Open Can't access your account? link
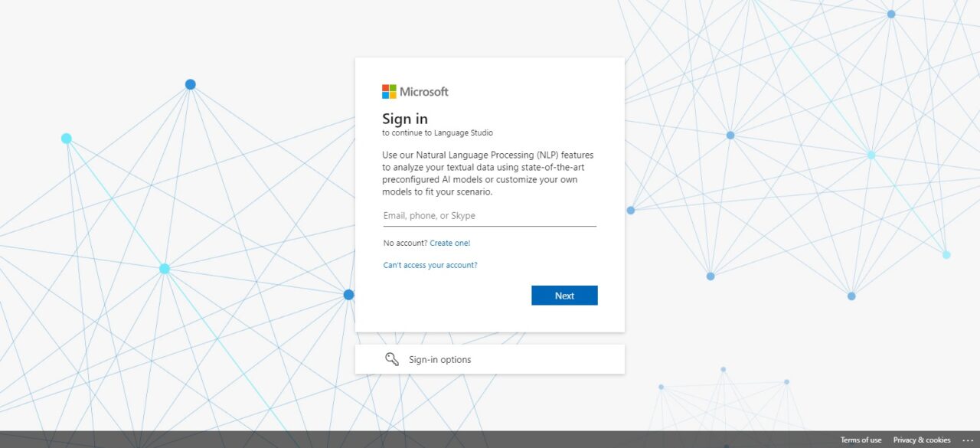Screen dimensions: 980x448 (430, 265)
